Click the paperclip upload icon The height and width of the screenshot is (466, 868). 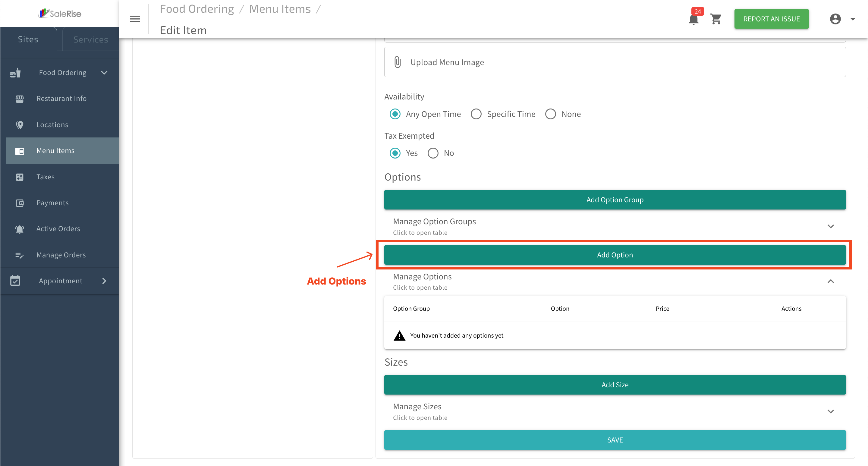pos(398,62)
